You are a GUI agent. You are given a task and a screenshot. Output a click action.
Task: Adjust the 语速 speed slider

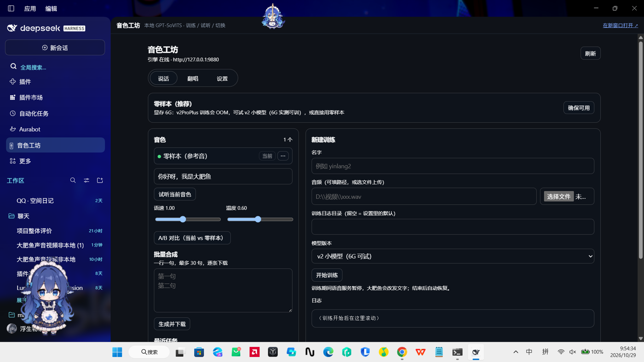coord(188,220)
